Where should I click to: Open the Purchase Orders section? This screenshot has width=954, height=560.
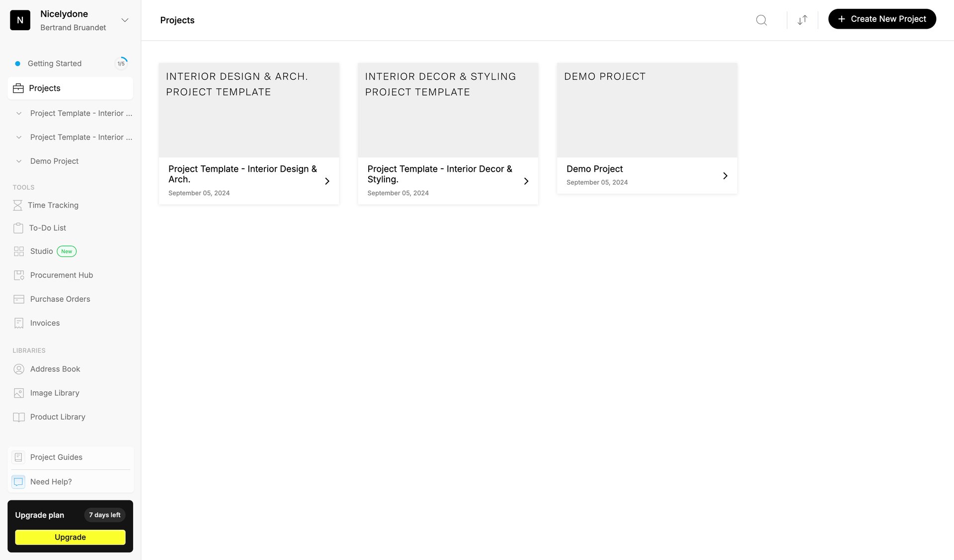(59, 299)
